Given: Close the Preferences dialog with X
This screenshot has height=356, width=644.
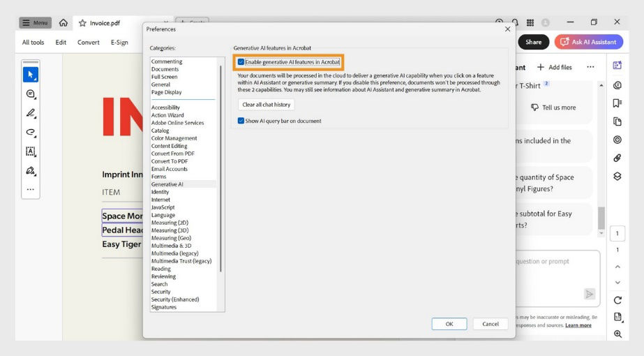Looking at the screenshot, I should point(508,29).
